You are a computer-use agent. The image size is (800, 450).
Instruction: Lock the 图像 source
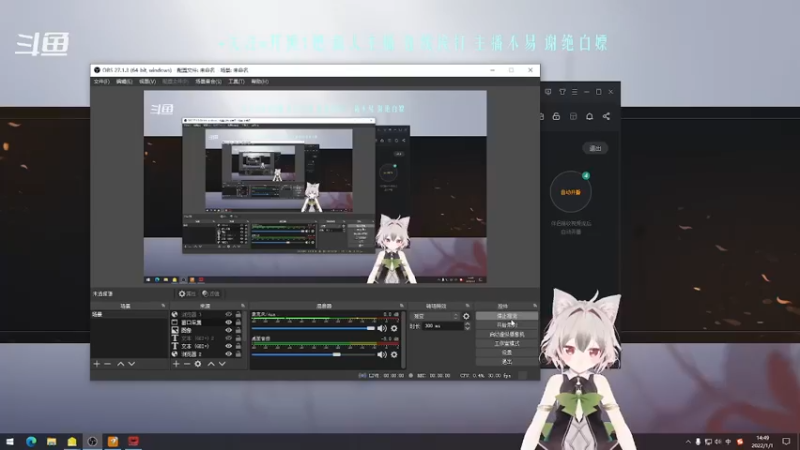coord(238,330)
